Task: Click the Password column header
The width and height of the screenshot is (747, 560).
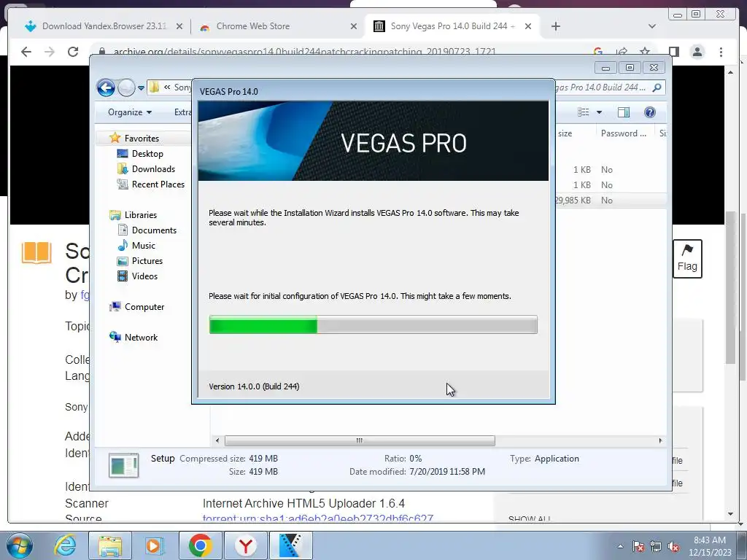Action: coord(624,133)
